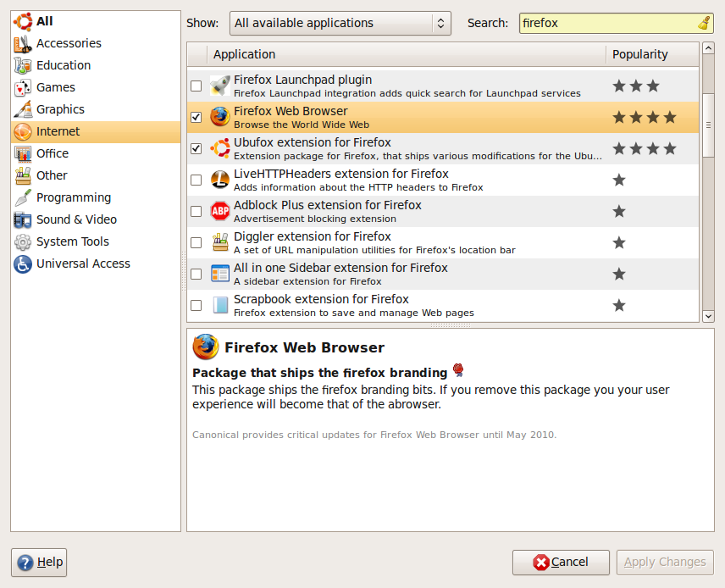Click the Games cards icon

[x=23, y=87]
